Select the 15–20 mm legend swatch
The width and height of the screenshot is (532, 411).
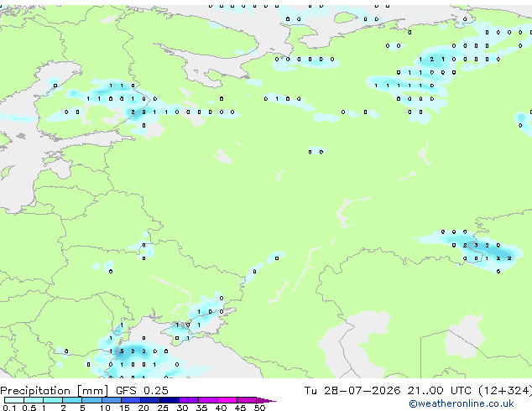pyautogui.click(x=131, y=400)
